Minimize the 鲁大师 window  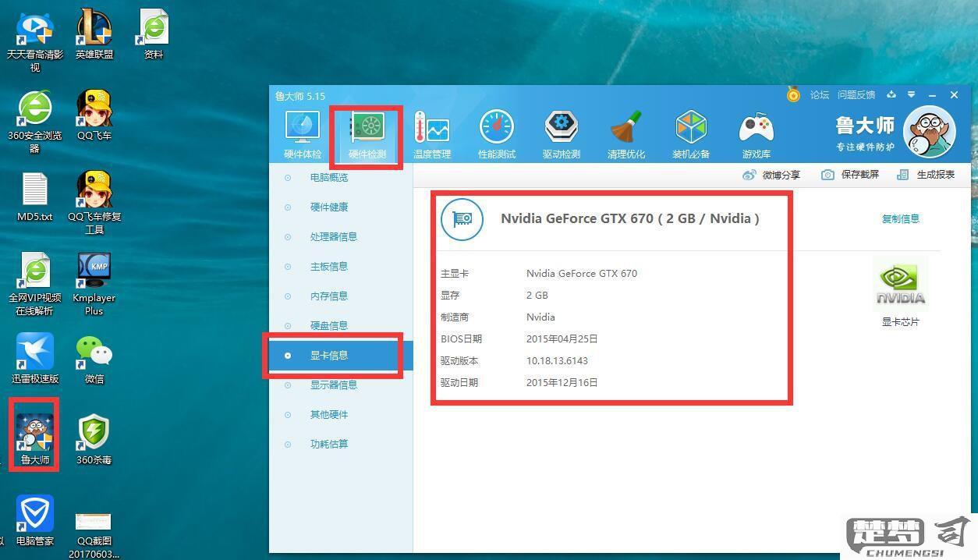tap(932, 95)
